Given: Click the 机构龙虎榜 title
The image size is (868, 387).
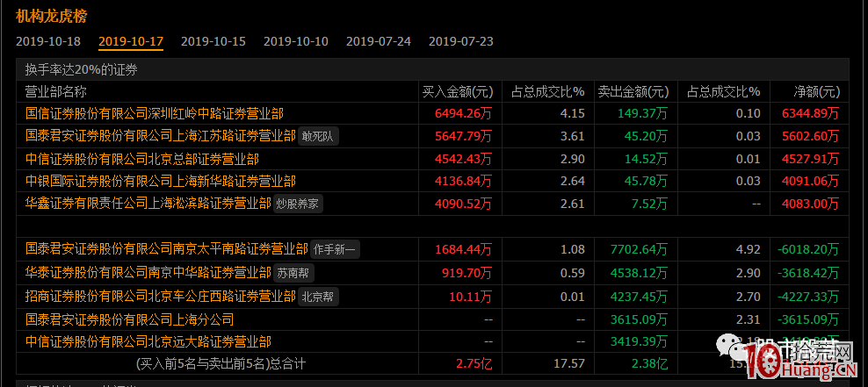Looking at the screenshot, I should pos(52,16).
